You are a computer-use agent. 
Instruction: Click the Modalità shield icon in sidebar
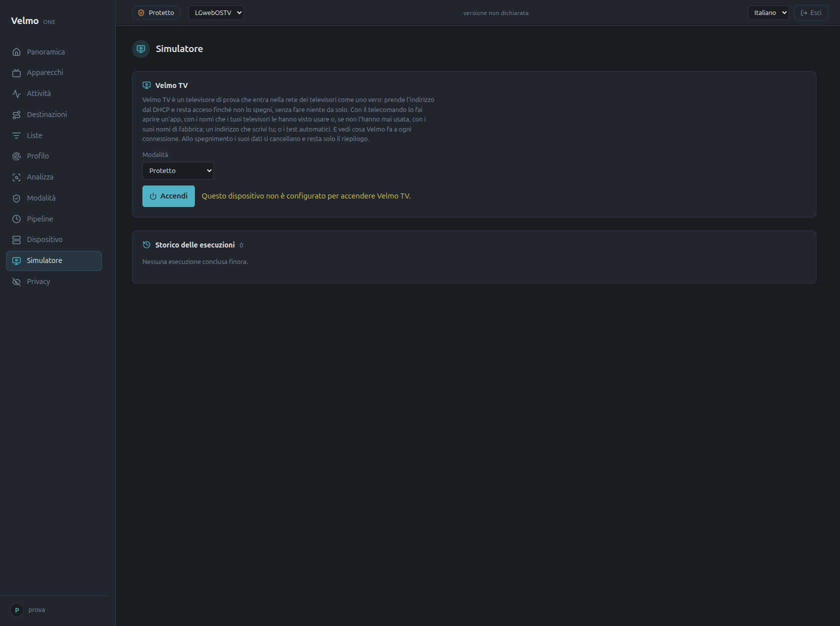(x=16, y=198)
